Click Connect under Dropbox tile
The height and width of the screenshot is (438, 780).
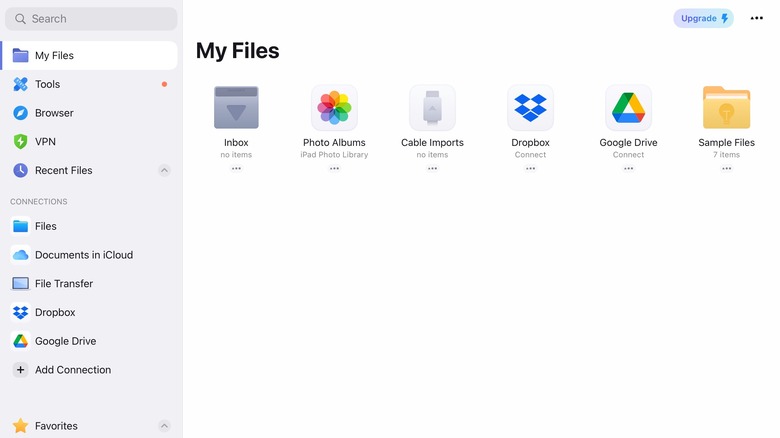point(530,155)
